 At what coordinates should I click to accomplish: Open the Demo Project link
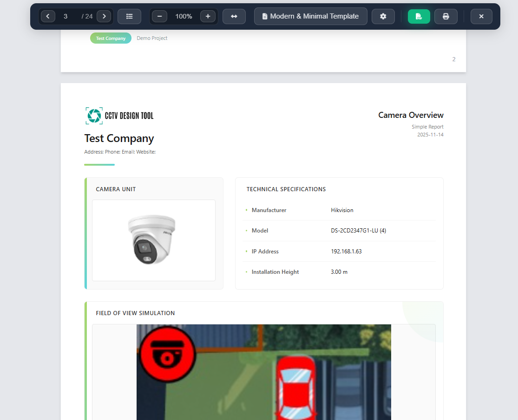[x=152, y=38]
